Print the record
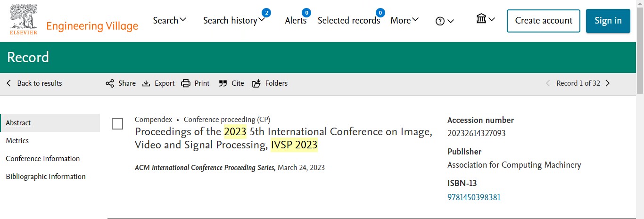This screenshot has height=219, width=644. pyautogui.click(x=195, y=83)
